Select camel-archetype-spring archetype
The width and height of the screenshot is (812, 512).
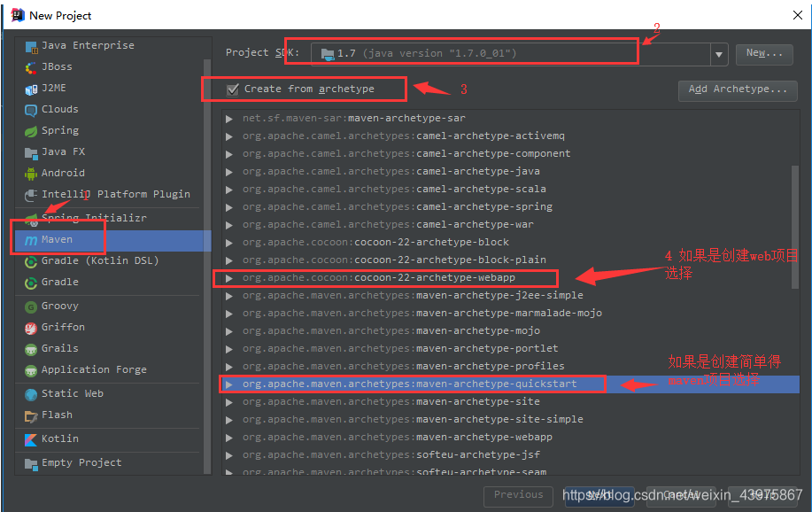pyautogui.click(x=398, y=206)
